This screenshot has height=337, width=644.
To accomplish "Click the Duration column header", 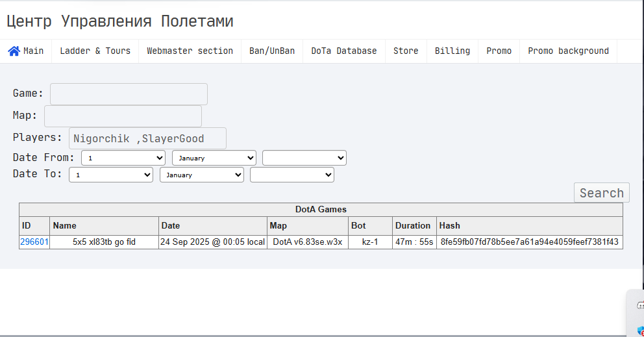I will pyautogui.click(x=413, y=225).
